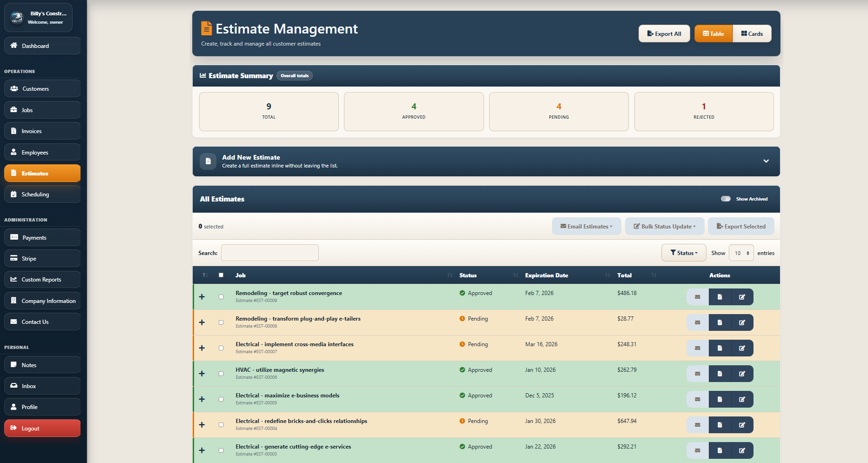Click into the Search input field

click(270, 253)
